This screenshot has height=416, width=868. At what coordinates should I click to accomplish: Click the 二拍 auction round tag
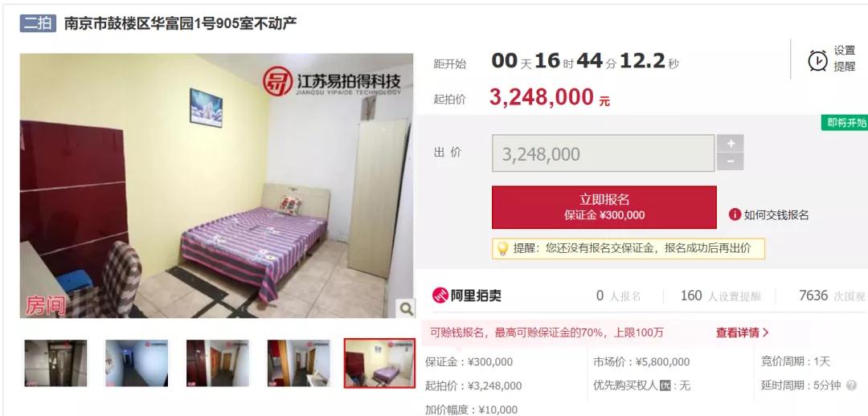pos(38,22)
